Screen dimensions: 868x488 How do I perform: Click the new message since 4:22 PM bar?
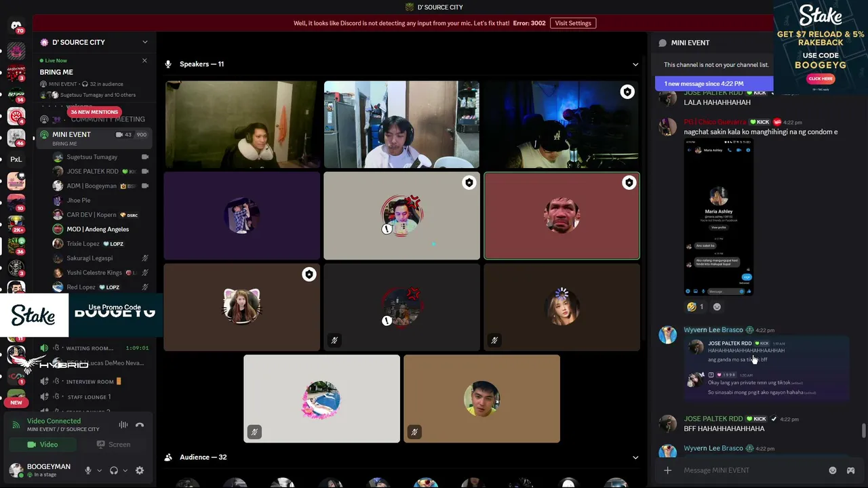click(x=713, y=84)
